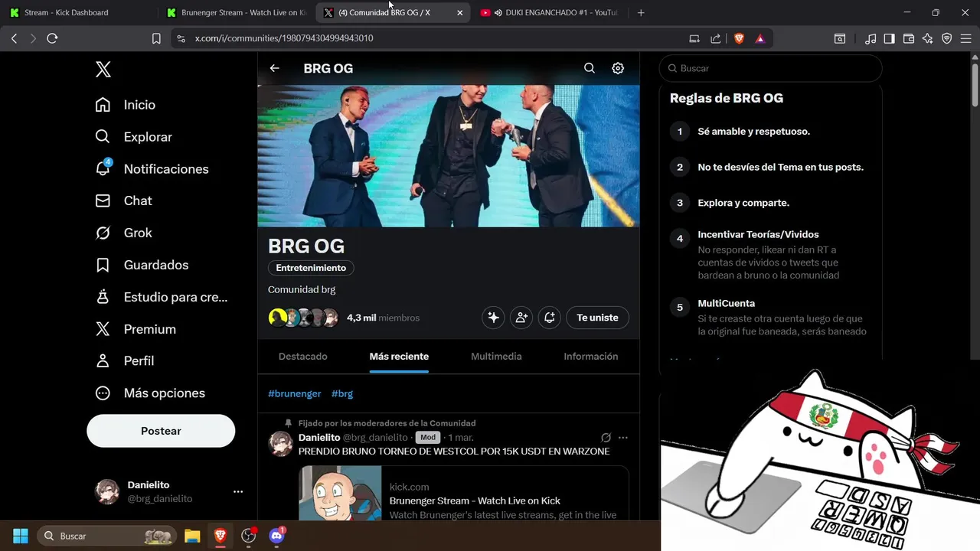Go to Inicio in the sidebar

pos(125,105)
